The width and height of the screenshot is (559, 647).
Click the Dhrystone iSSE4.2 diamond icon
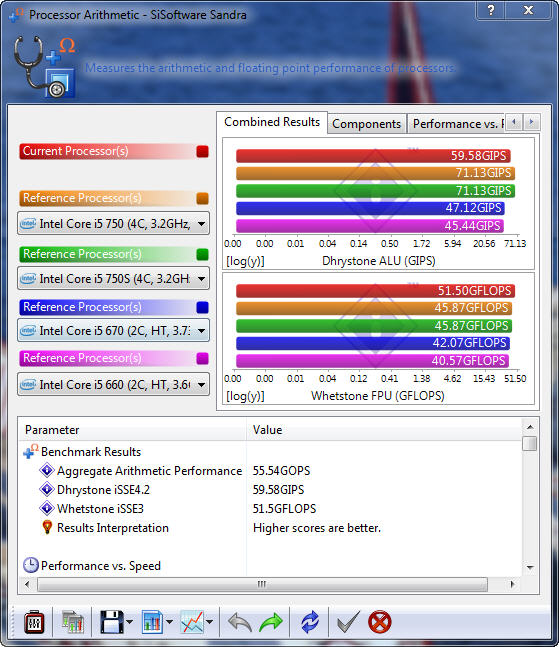pos(47,489)
